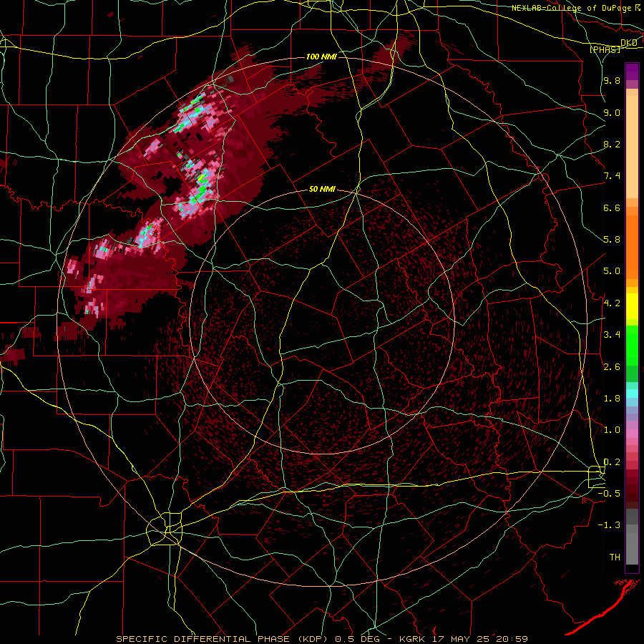Click the 9.0 scale value
644x644 pixels.
(x=612, y=113)
